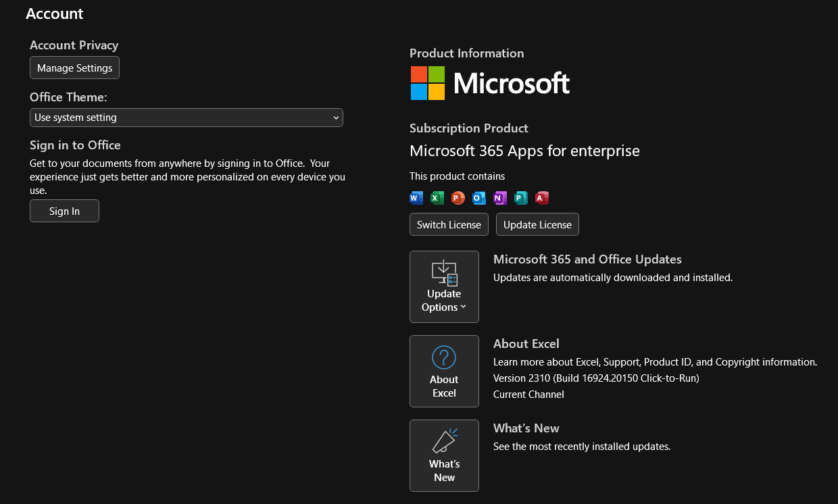Click Manage Settings under Account Privacy
This screenshot has width=838, height=504.
[x=74, y=68]
